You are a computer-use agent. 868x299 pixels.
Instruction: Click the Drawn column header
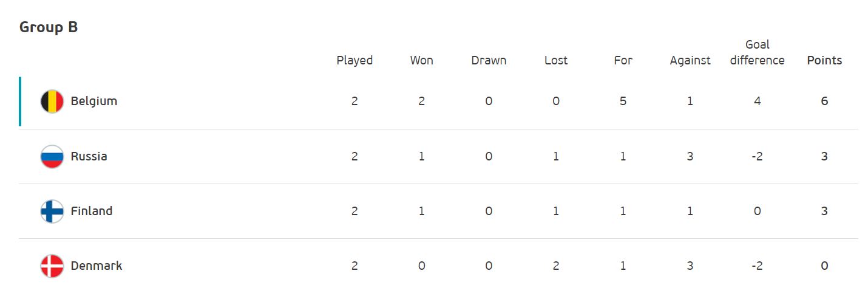click(x=489, y=60)
